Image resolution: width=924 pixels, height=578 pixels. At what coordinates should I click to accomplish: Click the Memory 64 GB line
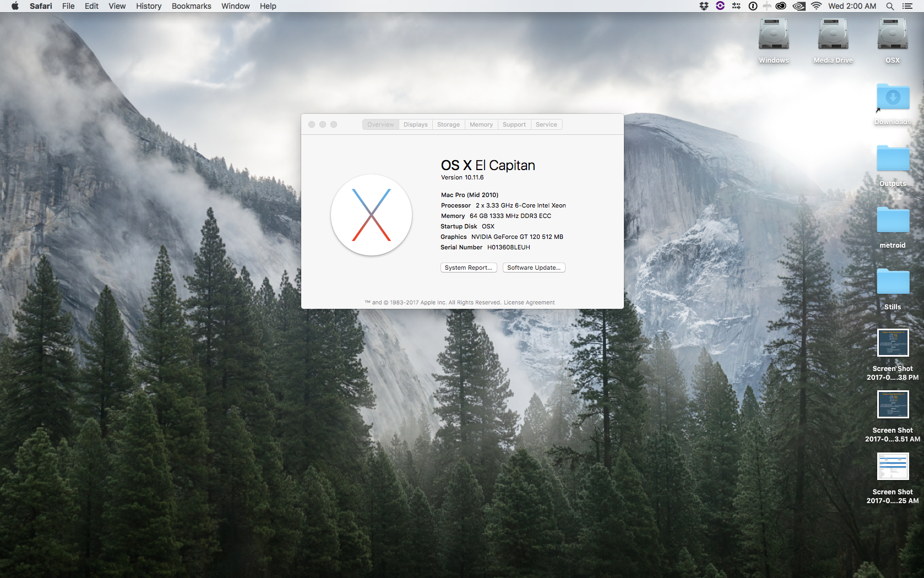click(x=496, y=216)
